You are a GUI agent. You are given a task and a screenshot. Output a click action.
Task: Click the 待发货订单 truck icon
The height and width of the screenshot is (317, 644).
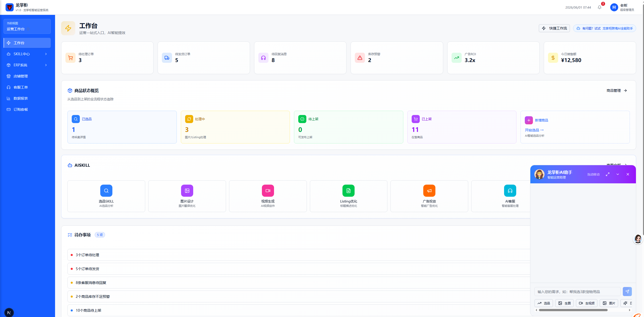click(x=167, y=58)
